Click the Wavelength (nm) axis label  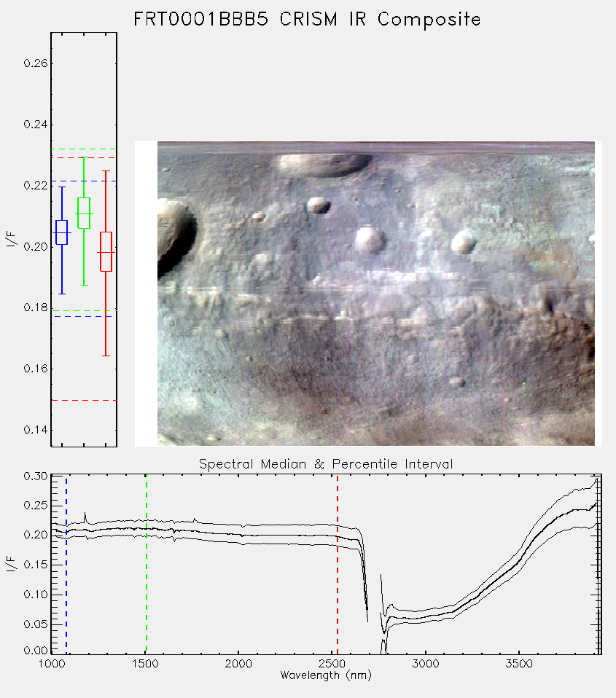(326, 675)
